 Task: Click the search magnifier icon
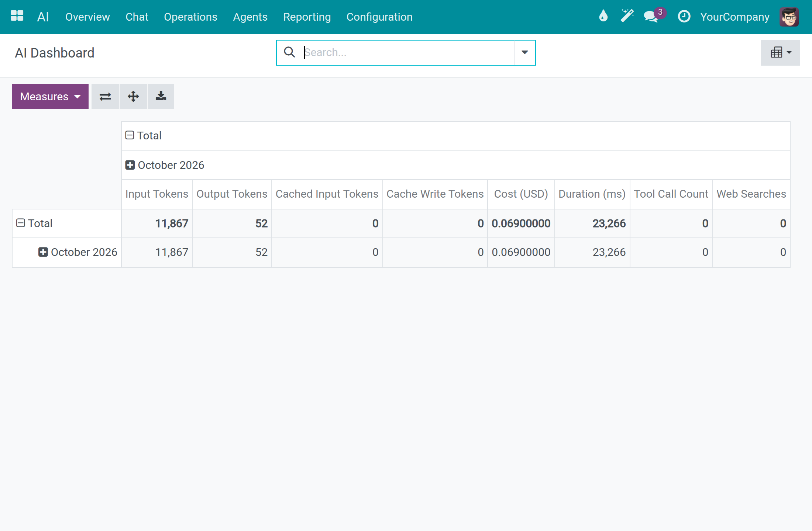click(x=289, y=52)
